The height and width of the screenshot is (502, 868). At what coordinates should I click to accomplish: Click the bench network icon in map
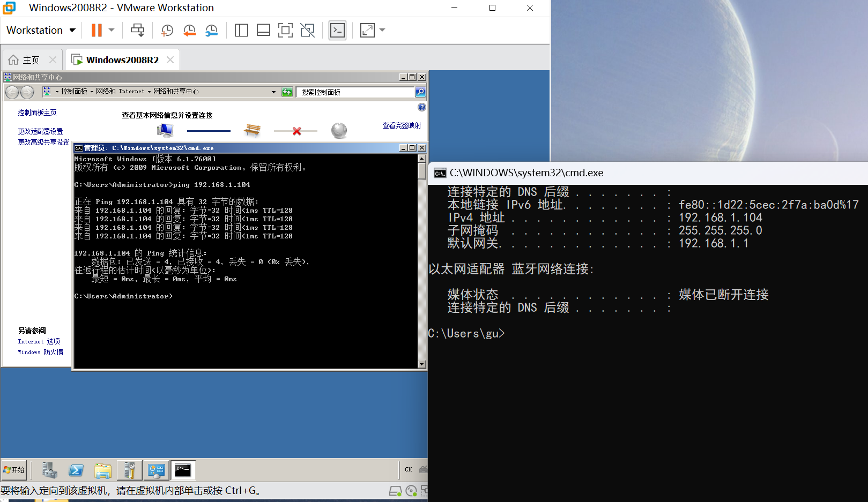point(252,130)
